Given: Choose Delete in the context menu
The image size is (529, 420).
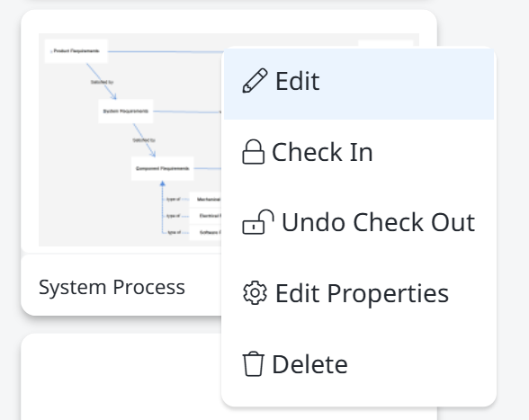Looking at the screenshot, I should (359, 364).
